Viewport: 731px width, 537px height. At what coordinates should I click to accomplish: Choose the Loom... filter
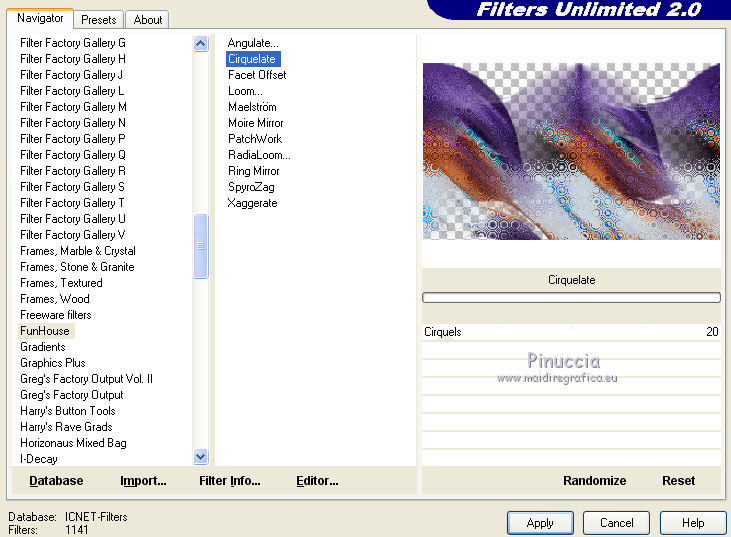pyautogui.click(x=245, y=91)
